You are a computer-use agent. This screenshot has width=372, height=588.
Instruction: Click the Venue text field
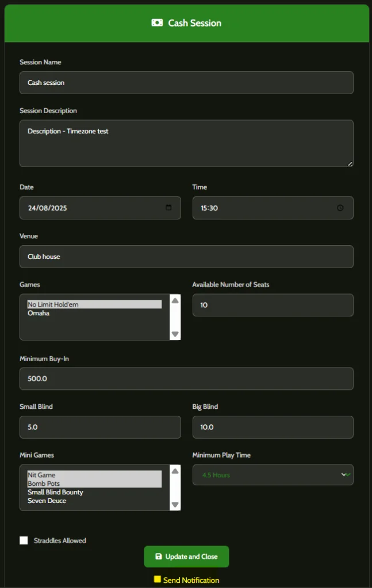tap(186, 257)
